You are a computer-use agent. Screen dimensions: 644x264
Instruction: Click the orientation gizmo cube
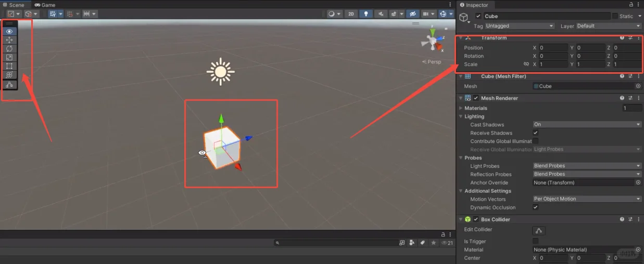point(432,40)
